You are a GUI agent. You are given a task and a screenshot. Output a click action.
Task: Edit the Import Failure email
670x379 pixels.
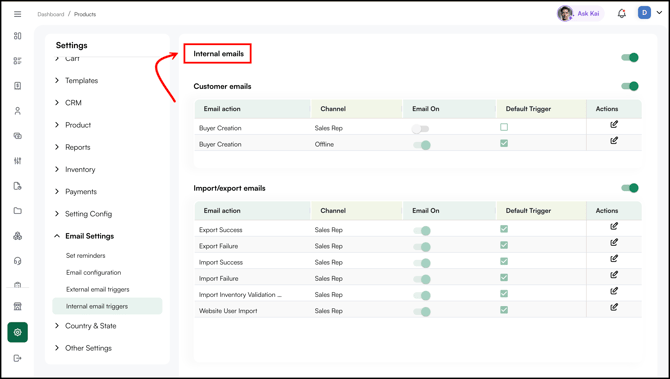(614, 275)
